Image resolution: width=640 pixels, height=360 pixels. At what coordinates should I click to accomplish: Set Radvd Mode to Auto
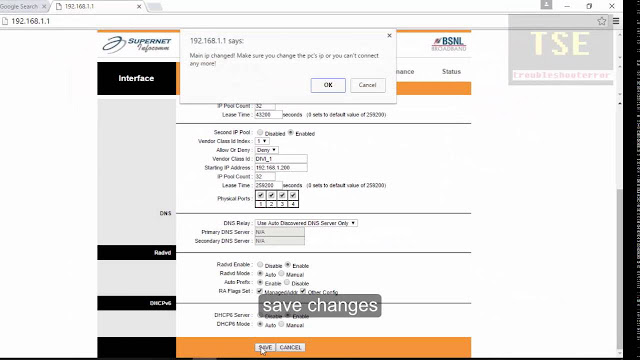260,273
